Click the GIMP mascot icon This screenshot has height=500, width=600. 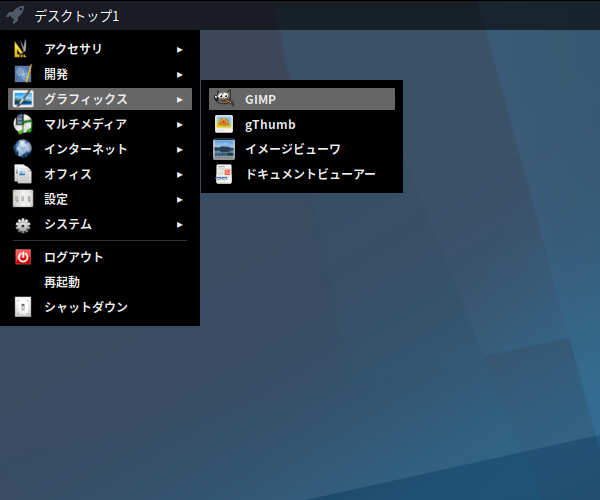click(x=224, y=98)
